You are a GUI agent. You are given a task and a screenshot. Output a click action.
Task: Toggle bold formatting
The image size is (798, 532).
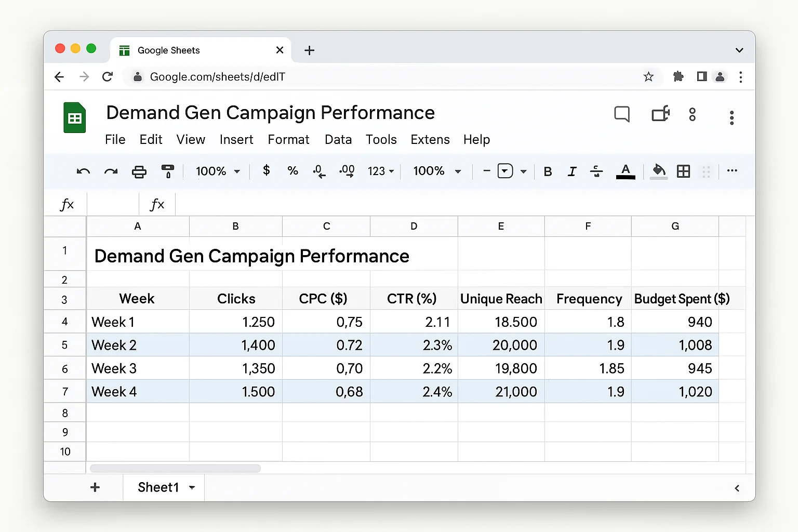click(x=548, y=171)
